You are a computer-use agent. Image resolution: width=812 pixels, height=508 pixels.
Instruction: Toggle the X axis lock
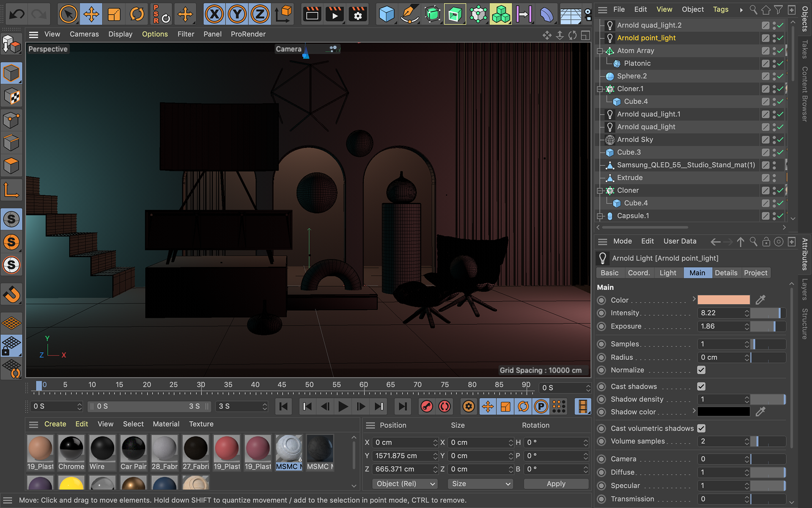214,14
